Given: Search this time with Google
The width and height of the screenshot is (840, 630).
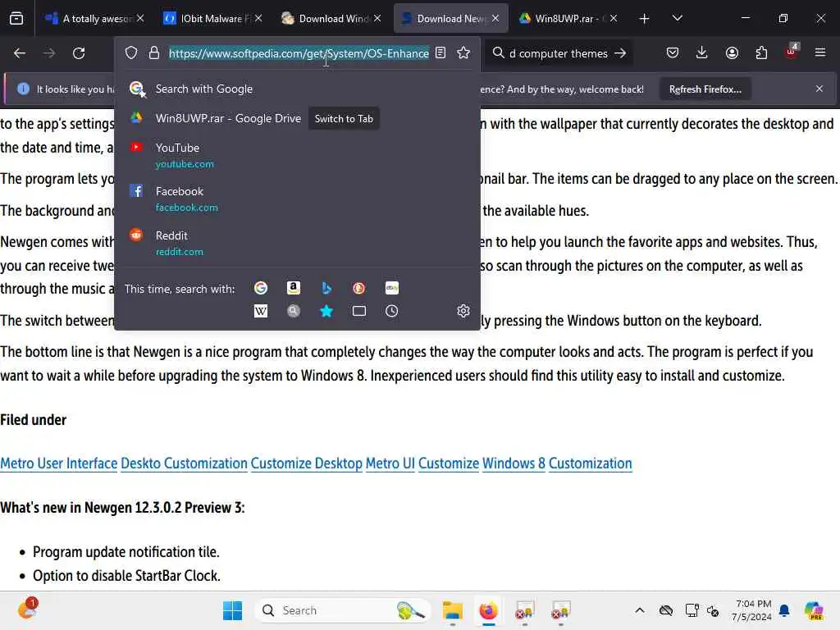Looking at the screenshot, I should pyautogui.click(x=261, y=288).
